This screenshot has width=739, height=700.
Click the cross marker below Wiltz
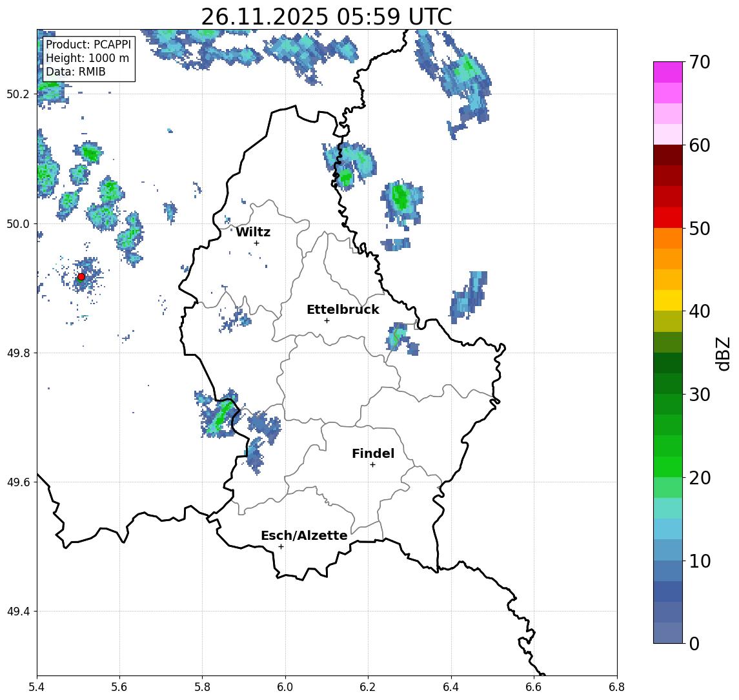pos(256,243)
